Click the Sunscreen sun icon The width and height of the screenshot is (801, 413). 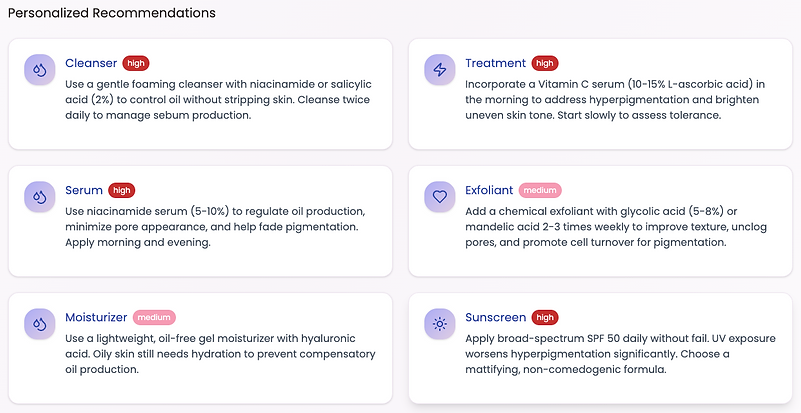click(439, 324)
